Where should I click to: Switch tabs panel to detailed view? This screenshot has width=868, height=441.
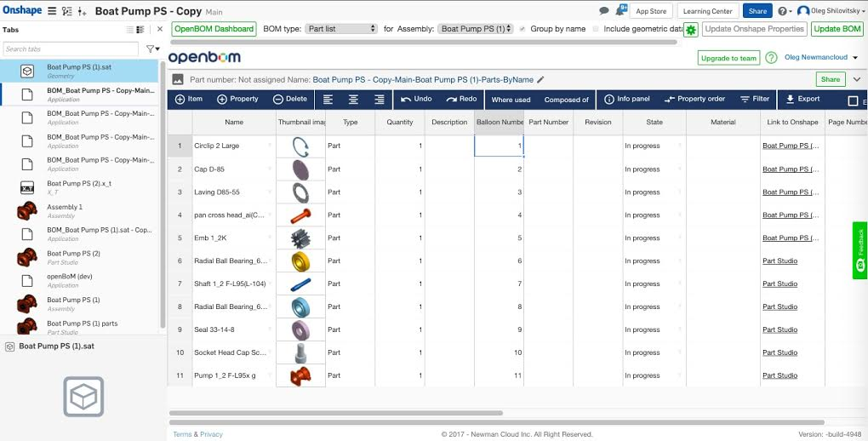coord(140,29)
